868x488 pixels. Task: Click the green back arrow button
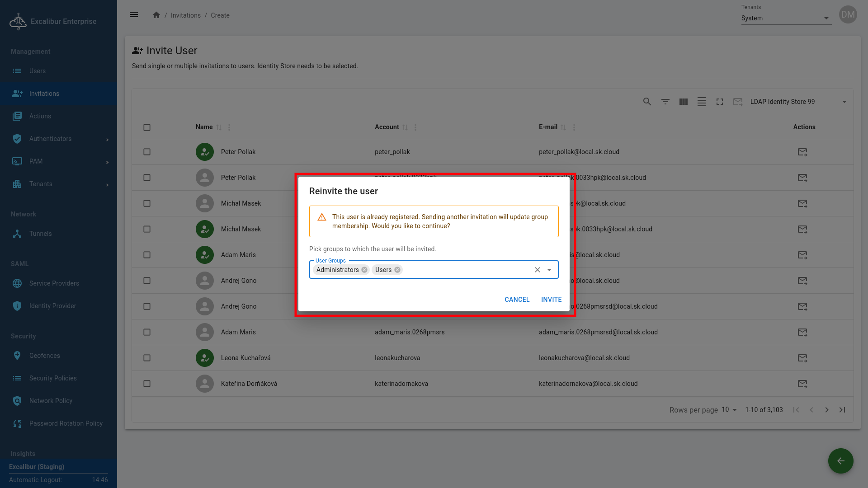(x=840, y=461)
